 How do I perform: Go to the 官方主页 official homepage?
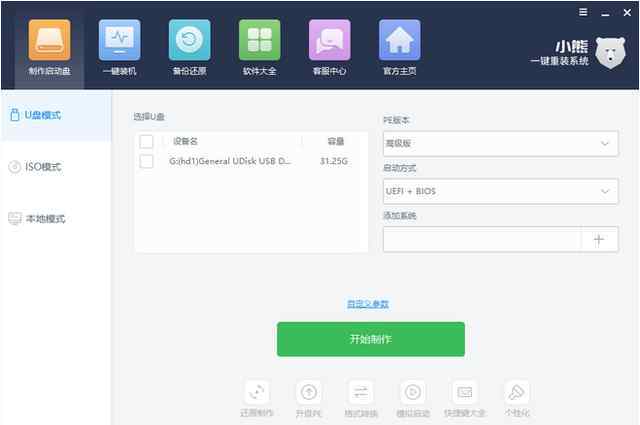400,48
